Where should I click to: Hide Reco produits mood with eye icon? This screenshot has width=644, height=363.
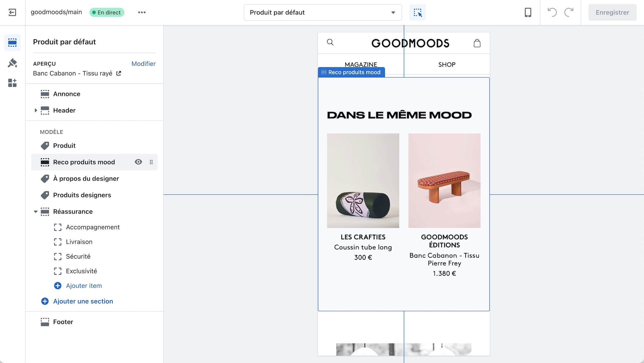tap(138, 162)
